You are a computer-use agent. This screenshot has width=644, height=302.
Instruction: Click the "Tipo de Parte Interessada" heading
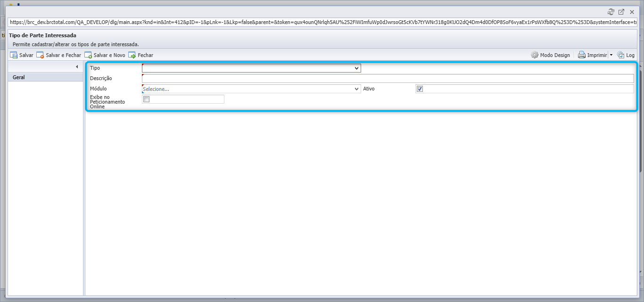pos(42,35)
